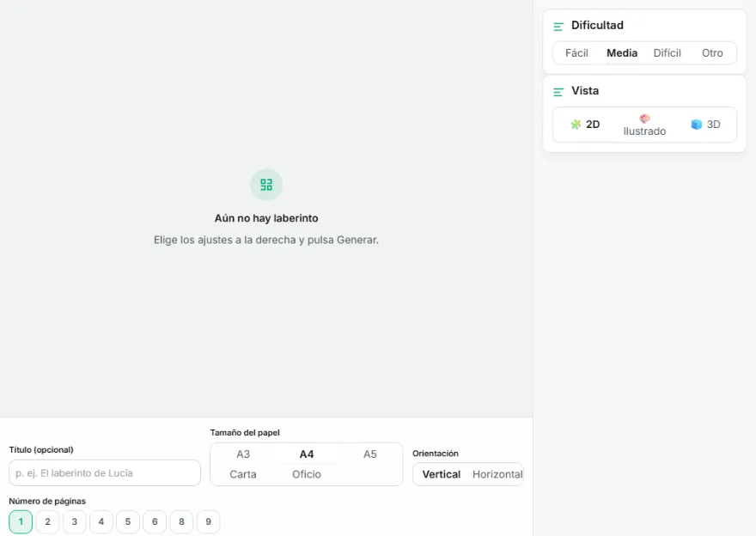Click the Vista section icon
The height and width of the screenshot is (536, 756).
558,92
